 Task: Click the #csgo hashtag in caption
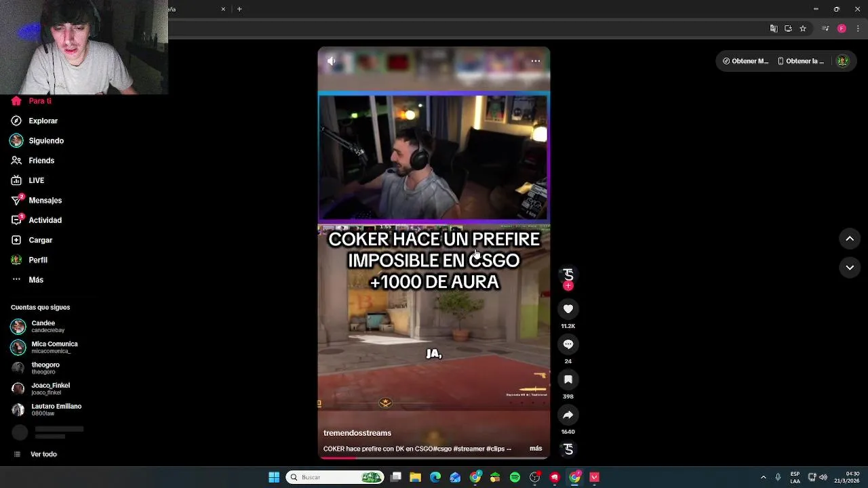443,449
